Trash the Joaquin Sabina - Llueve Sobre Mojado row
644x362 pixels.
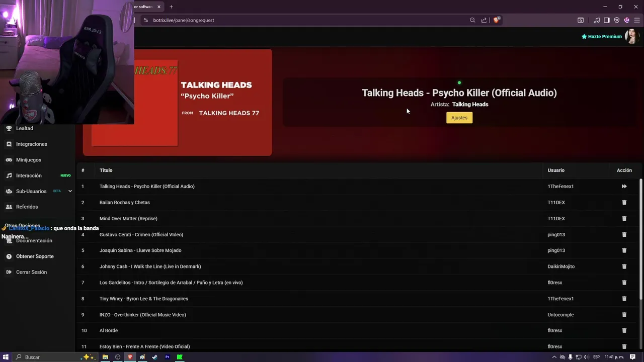pyautogui.click(x=624, y=250)
